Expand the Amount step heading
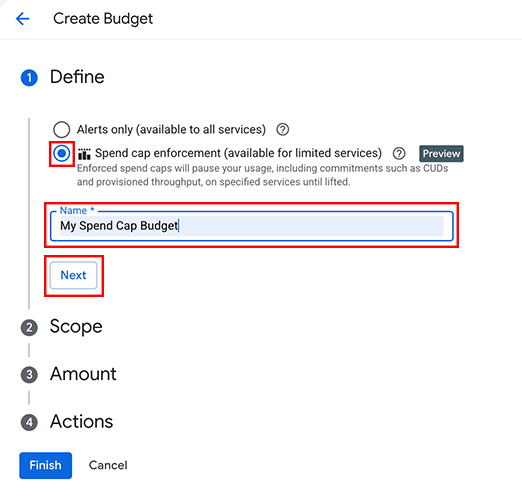The image size is (522, 497). (x=83, y=374)
